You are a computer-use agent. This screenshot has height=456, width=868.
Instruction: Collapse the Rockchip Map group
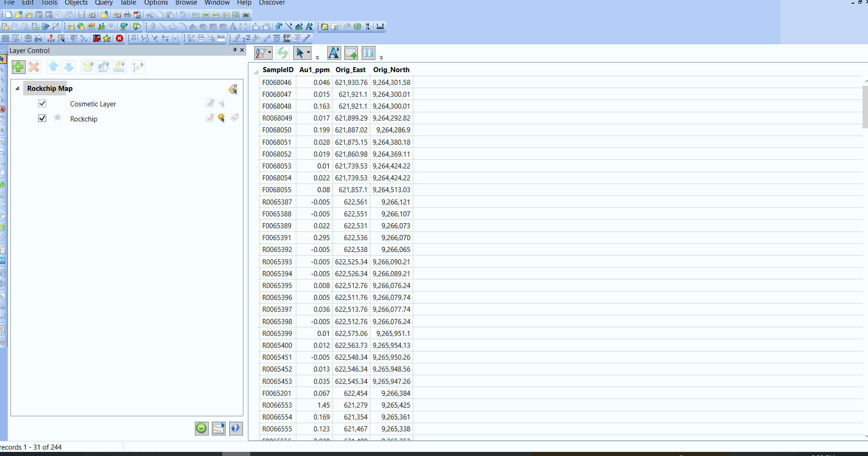click(17, 88)
